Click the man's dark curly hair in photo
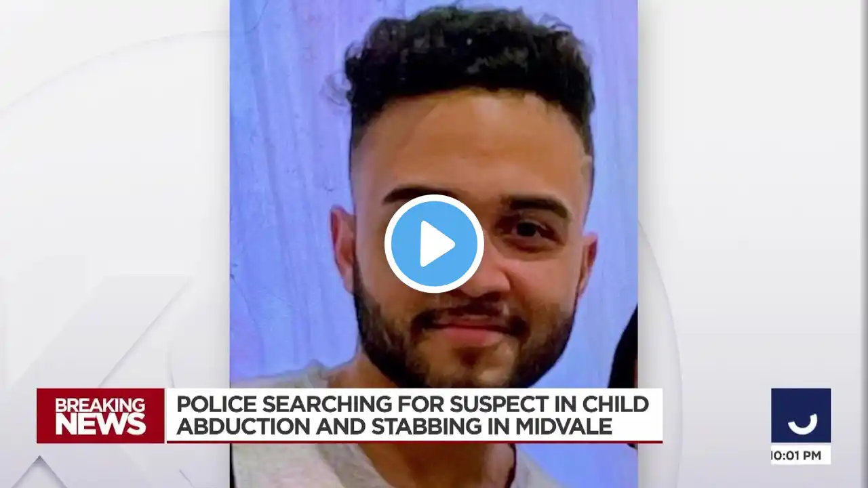The width and height of the screenshot is (868, 488). click(x=468, y=68)
